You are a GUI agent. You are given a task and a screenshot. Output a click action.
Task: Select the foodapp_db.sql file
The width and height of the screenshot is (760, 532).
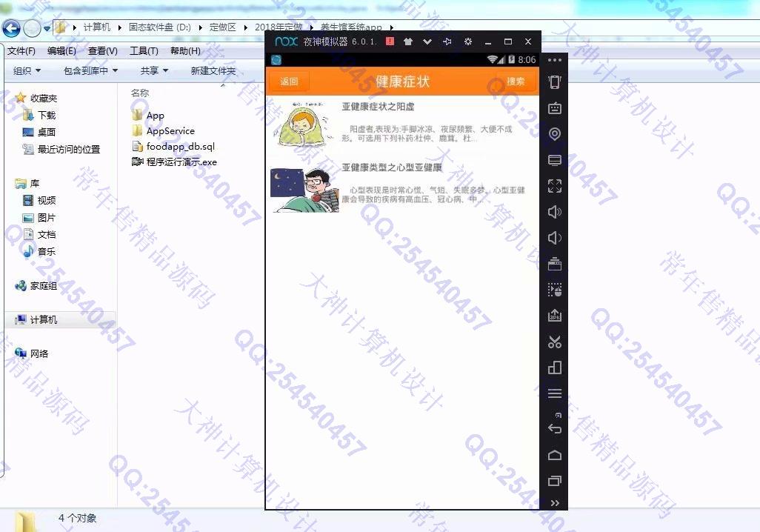tap(180, 146)
